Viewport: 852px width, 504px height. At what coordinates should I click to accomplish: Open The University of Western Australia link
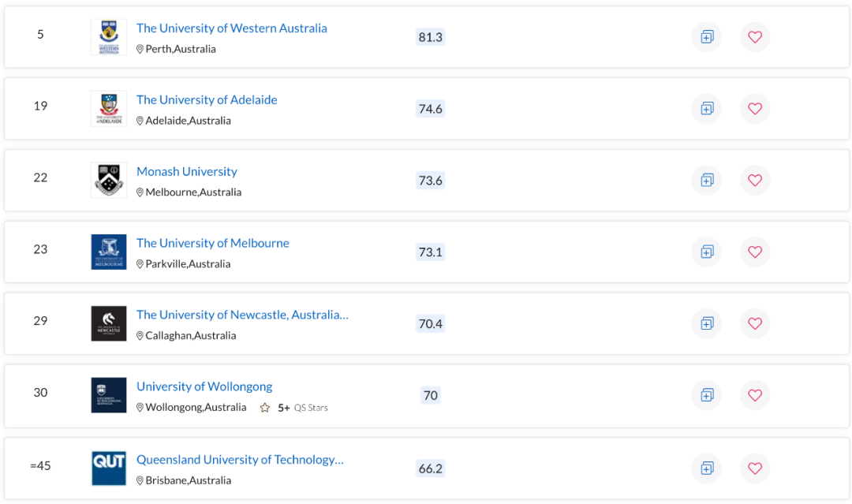pyautogui.click(x=232, y=28)
